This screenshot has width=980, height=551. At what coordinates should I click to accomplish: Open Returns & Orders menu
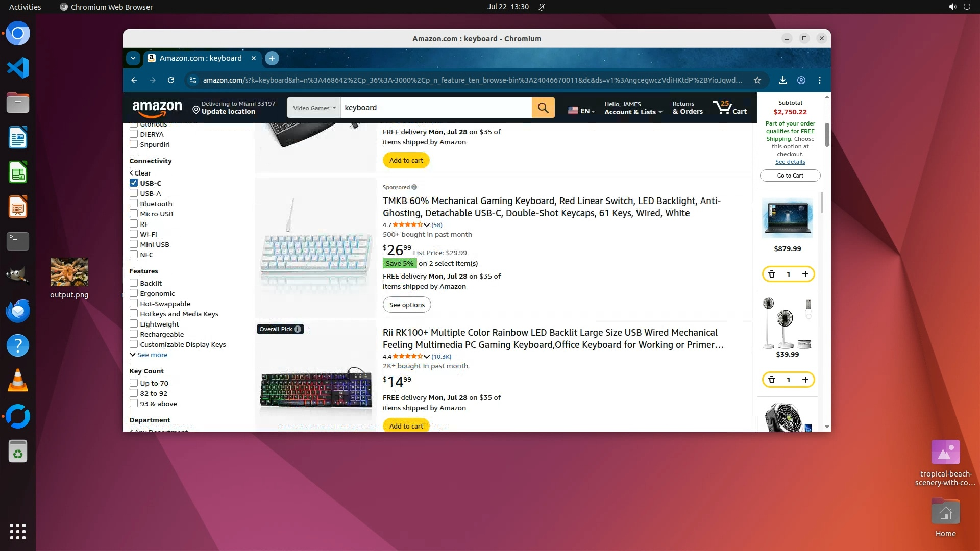click(x=688, y=108)
